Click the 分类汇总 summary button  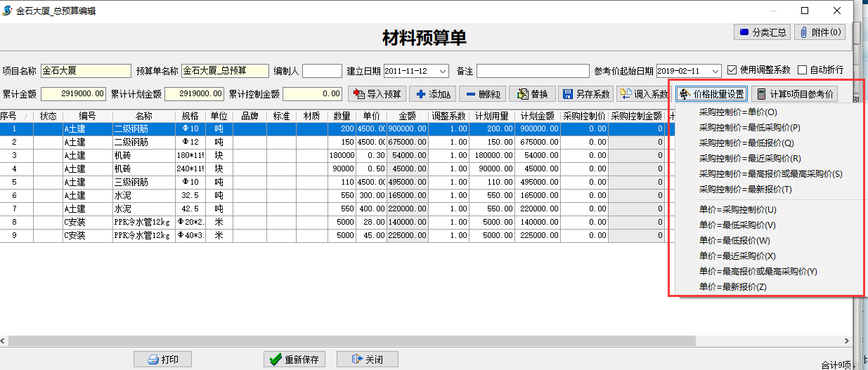tap(763, 32)
